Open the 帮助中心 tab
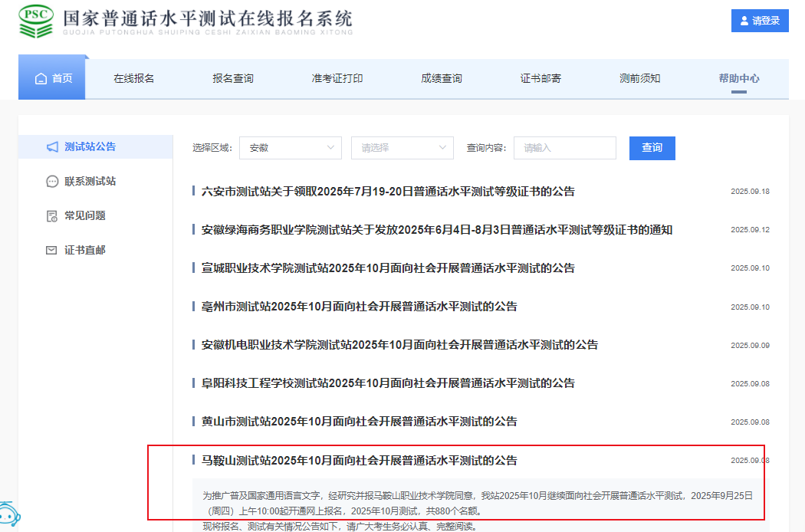The image size is (805, 532). (x=739, y=78)
